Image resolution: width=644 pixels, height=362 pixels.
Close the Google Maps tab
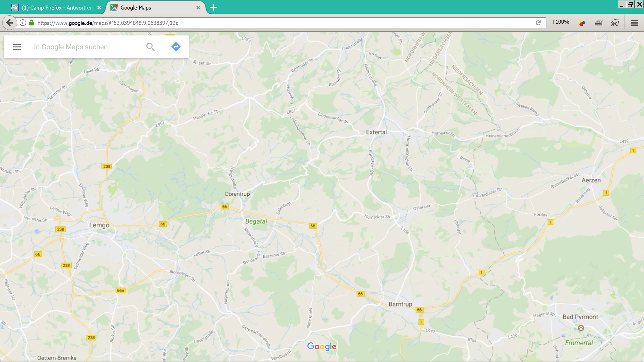click(198, 8)
